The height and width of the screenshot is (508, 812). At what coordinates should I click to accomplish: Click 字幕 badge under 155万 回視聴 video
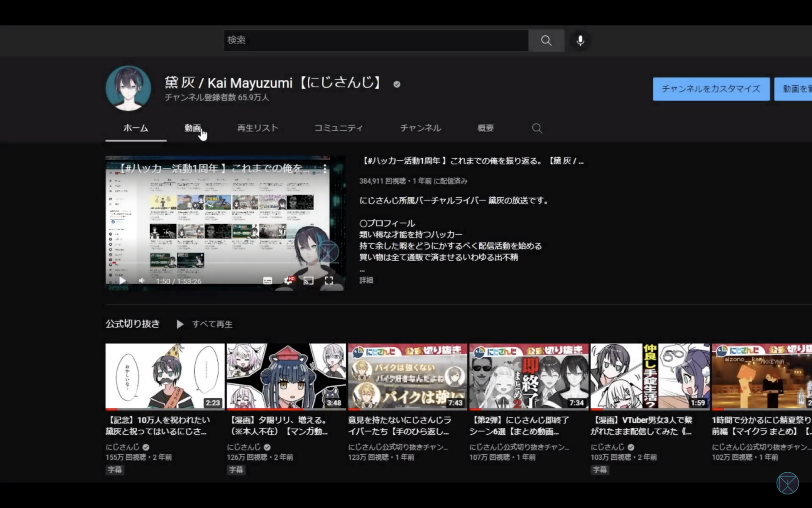point(115,470)
